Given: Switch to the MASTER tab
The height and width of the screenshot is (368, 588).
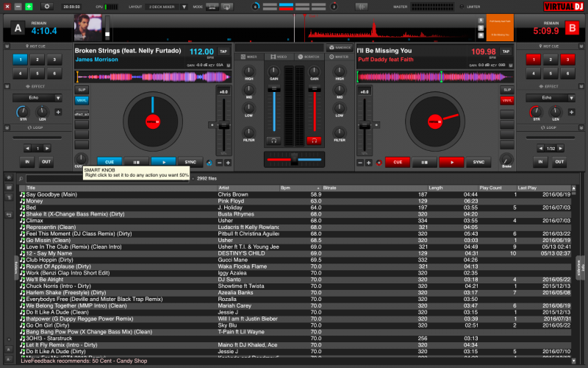Looking at the screenshot, I should point(339,57).
